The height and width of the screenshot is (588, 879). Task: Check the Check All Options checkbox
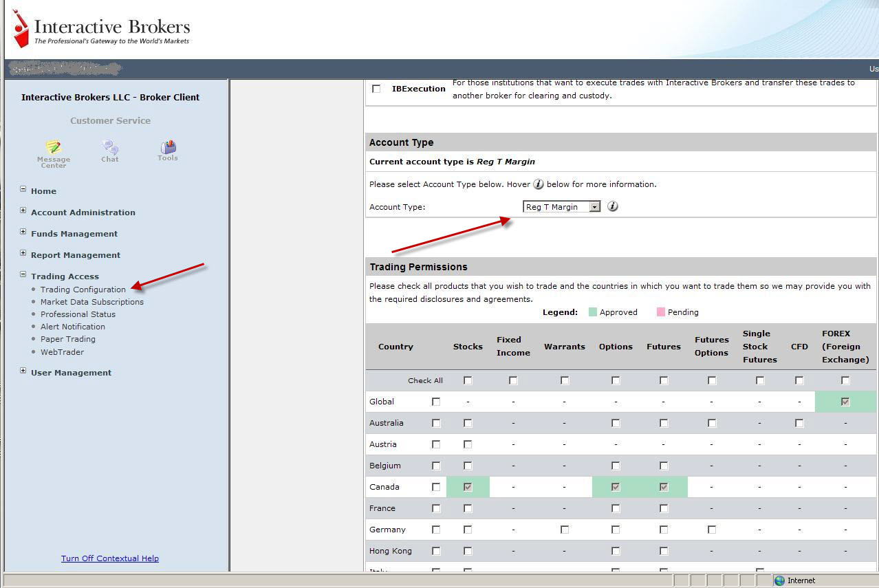[x=616, y=380]
